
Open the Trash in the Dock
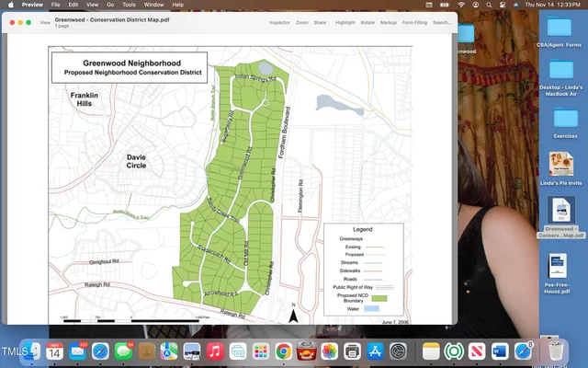point(554,351)
